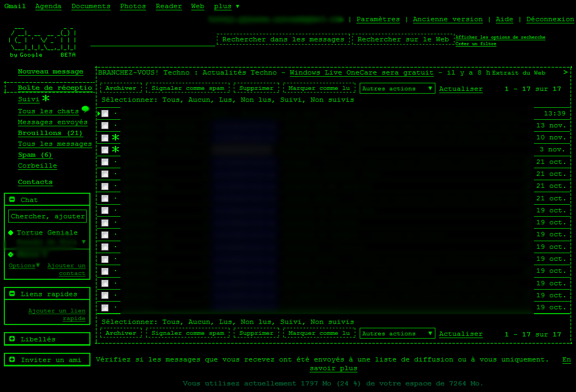Expand the Libellés panel
Screen dimensions: 576x392
coord(12,339)
